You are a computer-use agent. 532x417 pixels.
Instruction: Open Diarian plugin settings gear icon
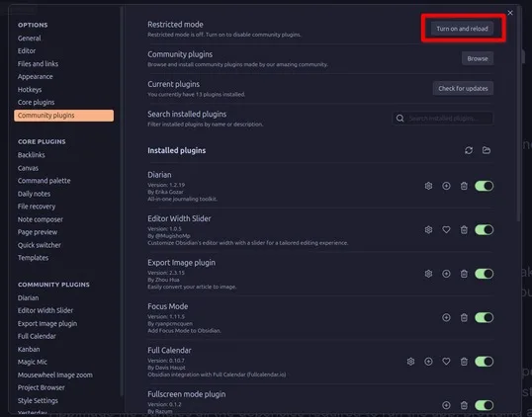click(428, 186)
